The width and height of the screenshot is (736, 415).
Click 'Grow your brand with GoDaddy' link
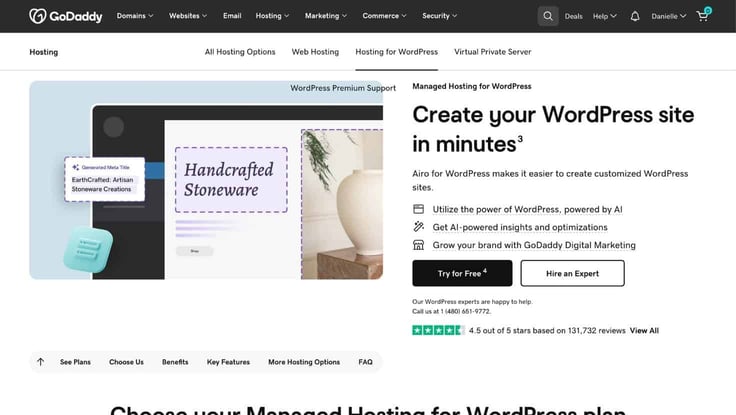pos(534,245)
